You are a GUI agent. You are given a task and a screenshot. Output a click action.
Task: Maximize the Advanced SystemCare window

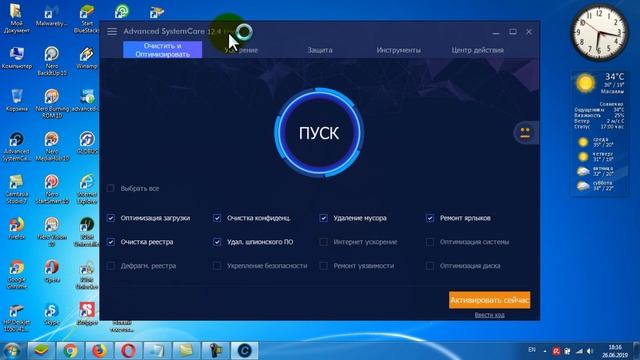point(513,31)
